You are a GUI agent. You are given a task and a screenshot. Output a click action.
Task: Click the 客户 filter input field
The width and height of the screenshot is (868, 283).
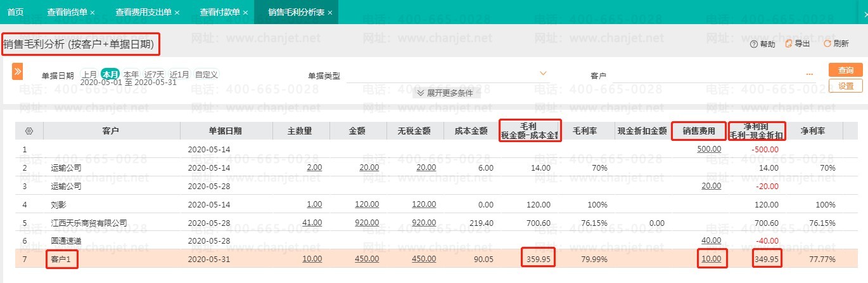pos(703,76)
